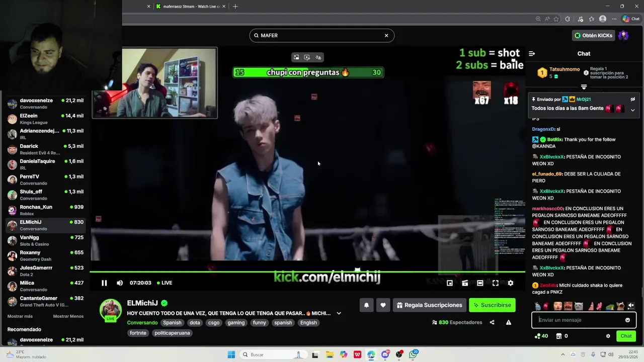
Task: Open Daarick Resident Evil channel
Action: click(45, 149)
